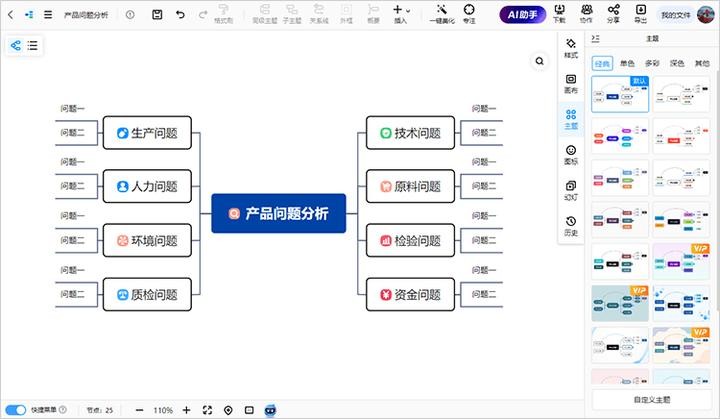Viewport: 720px width, 419px height.
Task: Toggle the 快捷菜单 switch off
Action: (x=17, y=410)
